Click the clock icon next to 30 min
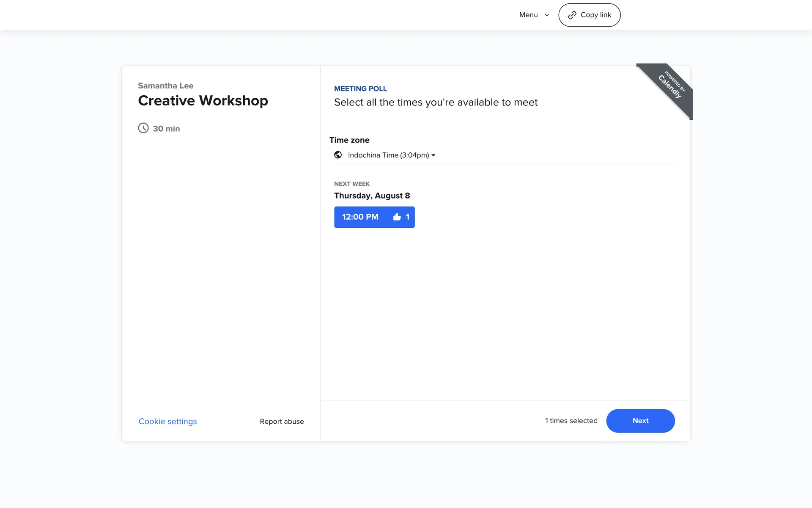812x508 pixels. pyautogui.click(x=143, y=128)
